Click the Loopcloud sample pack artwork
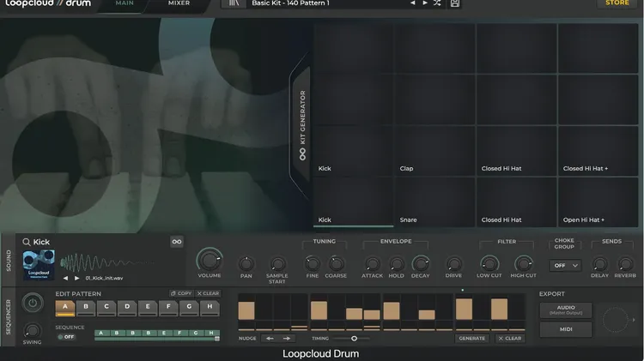The width and height of the screenshot is (644, 361). pos(39,265)
